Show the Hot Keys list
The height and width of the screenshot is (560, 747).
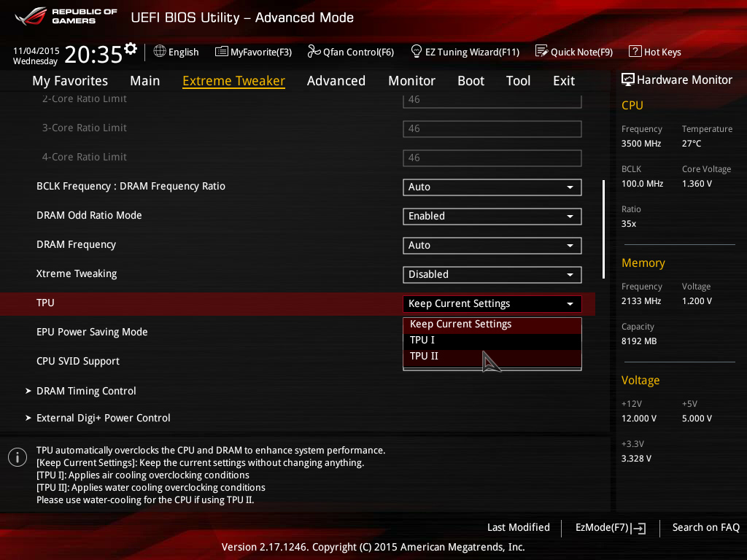point(655,52)
